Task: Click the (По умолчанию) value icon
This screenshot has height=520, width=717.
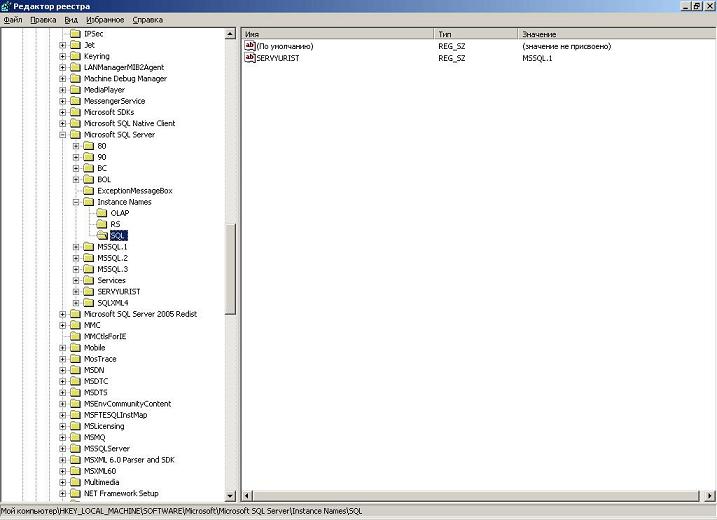Action: point(250,46)
